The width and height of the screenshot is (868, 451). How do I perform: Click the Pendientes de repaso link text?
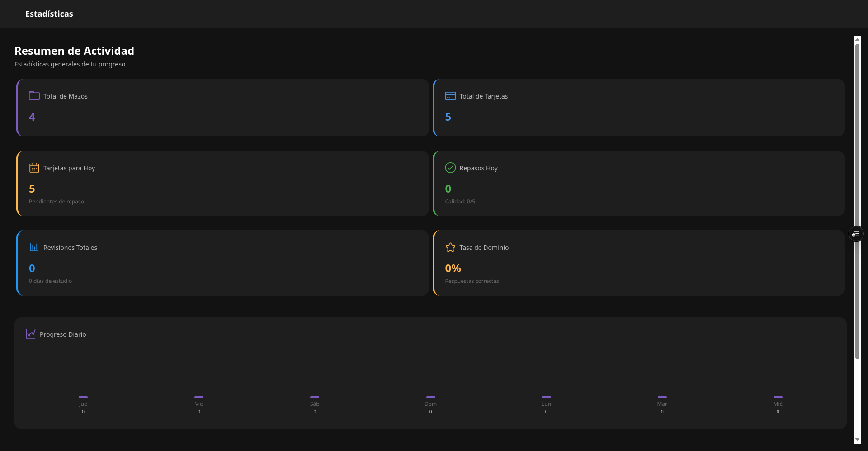click(56, 202)
